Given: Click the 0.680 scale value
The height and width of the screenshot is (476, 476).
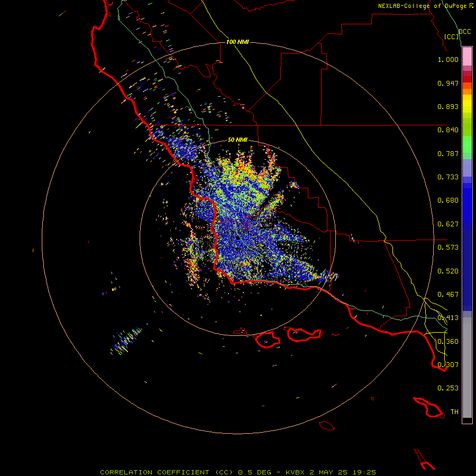Looking at the screenshot, I should point(448,200).
